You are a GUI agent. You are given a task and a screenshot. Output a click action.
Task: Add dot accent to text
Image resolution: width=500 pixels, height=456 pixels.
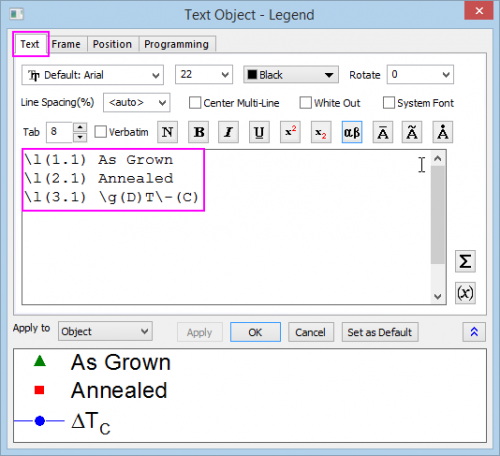[443, 132]
